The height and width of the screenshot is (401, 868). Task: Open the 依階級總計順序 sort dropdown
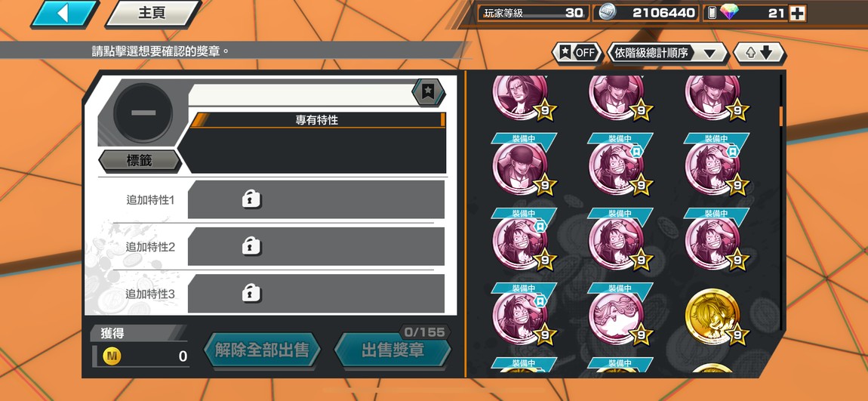click(668, 53)
